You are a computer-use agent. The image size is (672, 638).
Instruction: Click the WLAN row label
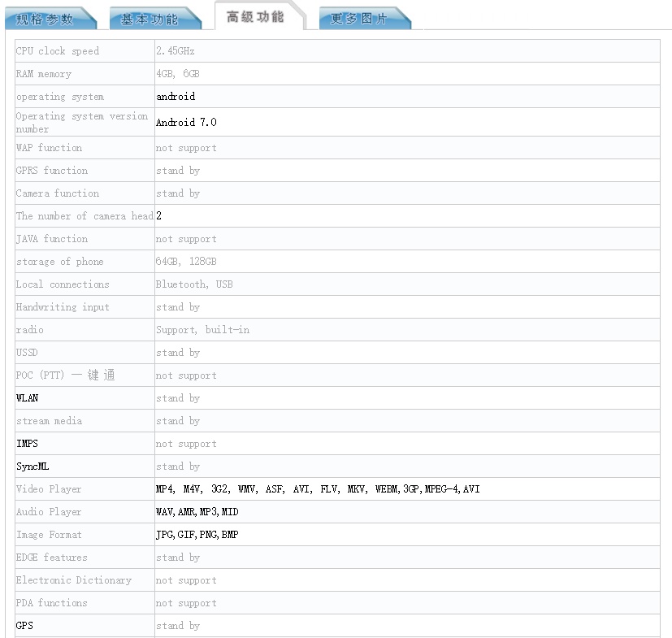click(x=28, y=398)
